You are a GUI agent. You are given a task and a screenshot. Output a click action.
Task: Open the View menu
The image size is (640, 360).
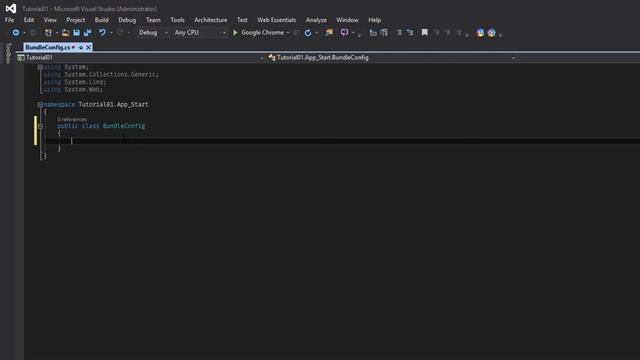point(50,20)
